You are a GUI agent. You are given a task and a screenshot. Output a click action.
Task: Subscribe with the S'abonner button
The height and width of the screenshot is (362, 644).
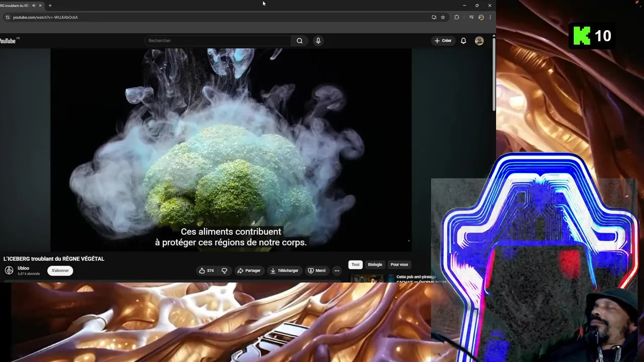[x=60, y=270]
